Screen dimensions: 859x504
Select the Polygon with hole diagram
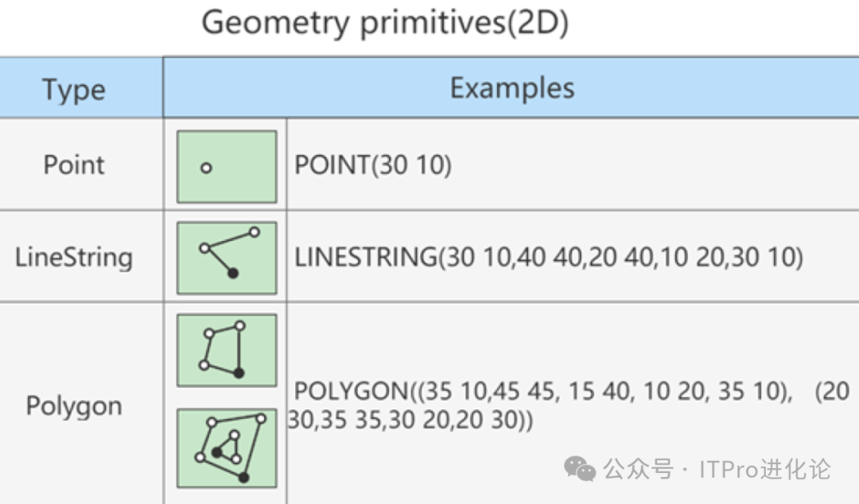pyautogui.click(x=227, y=448)
